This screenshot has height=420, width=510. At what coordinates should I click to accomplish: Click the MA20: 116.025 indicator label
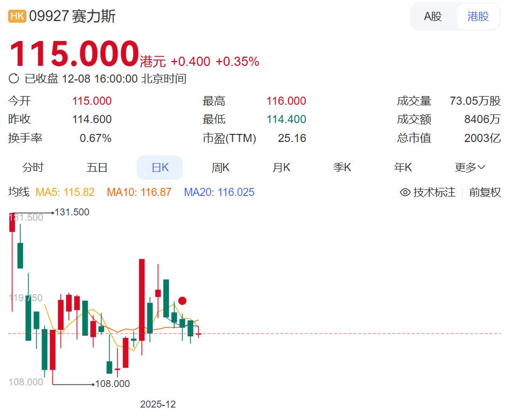(x=219, y=192)
